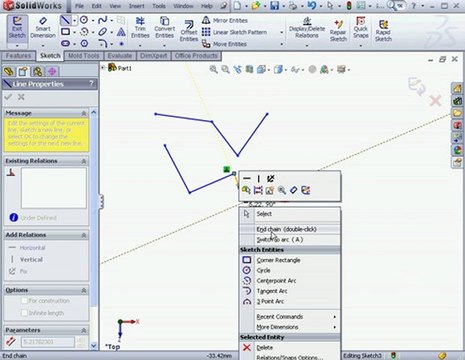Choose End chain in context menu
Image resolution: width=465 pixels, height=360 pixels.
pyautogui.click(x=290, y=229)
